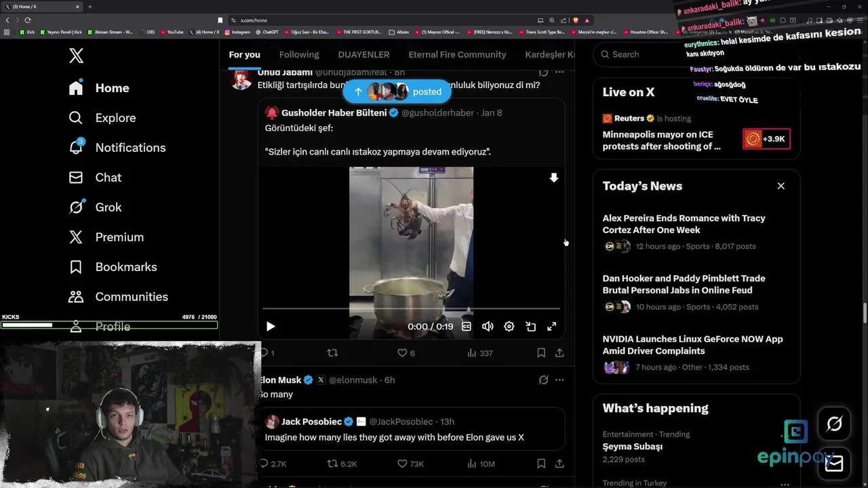Like the lobster post with 6 likes
This screenshot has width=868, height=488.
point(406,353)
